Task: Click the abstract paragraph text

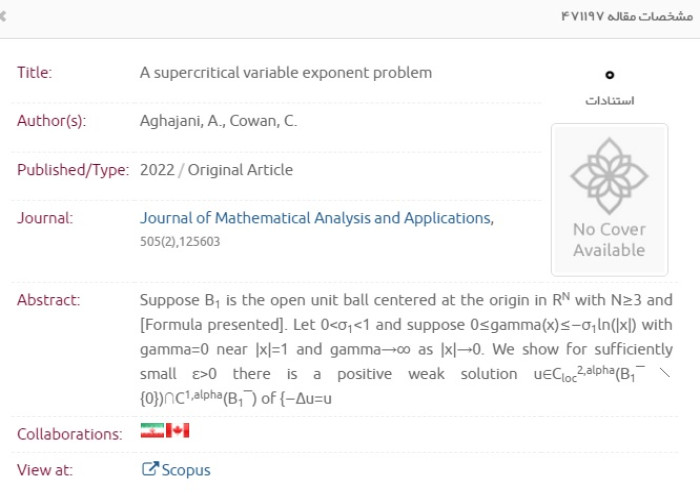Action: click(x=406, y=349)
